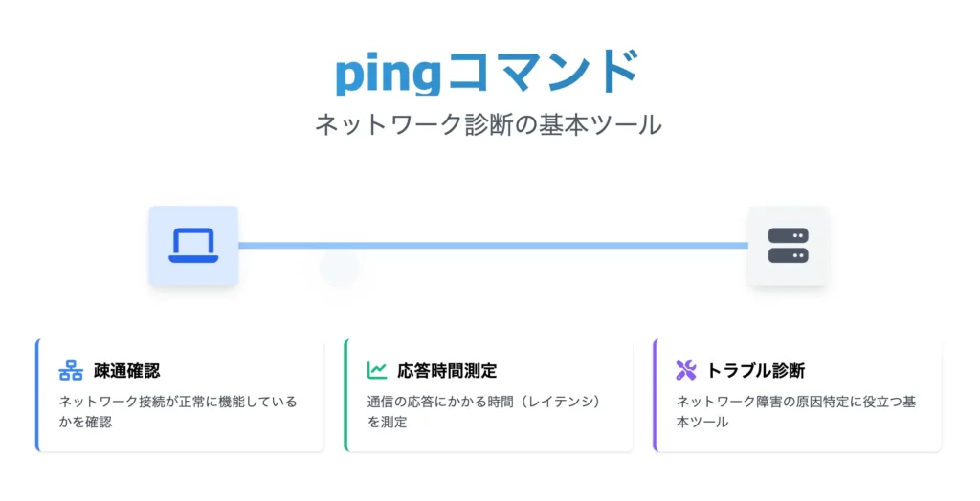
Task: Click the blue left border of the 疎通確認 card
Action: point(37,396)
